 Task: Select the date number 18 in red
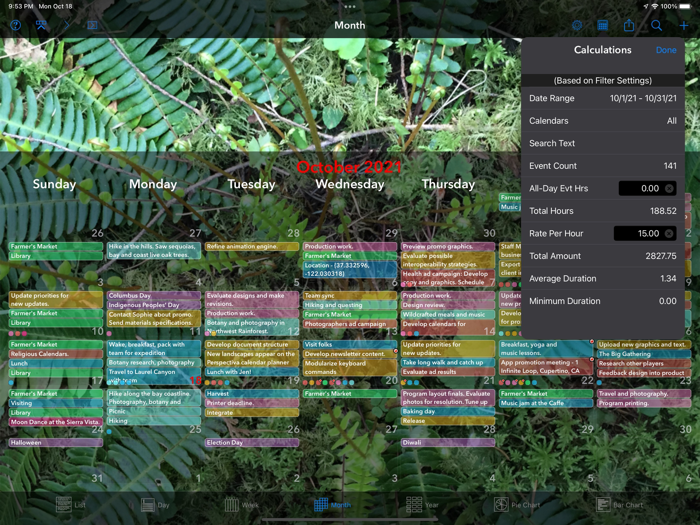196,380
